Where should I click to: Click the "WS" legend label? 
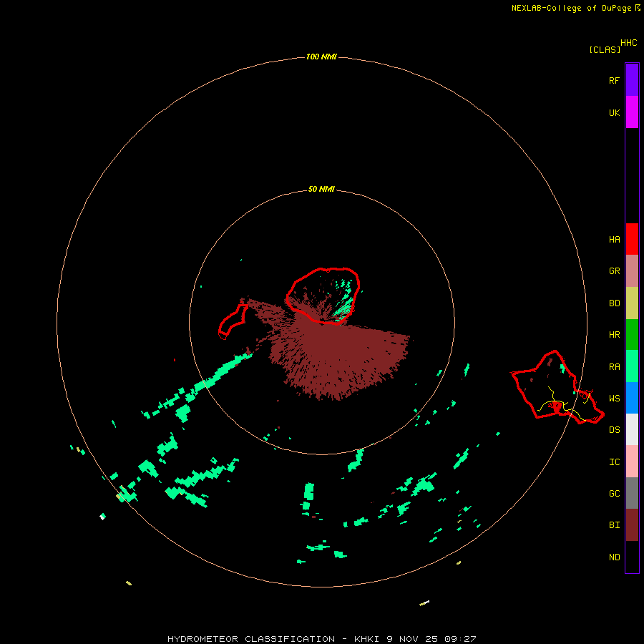click(614, 399)
